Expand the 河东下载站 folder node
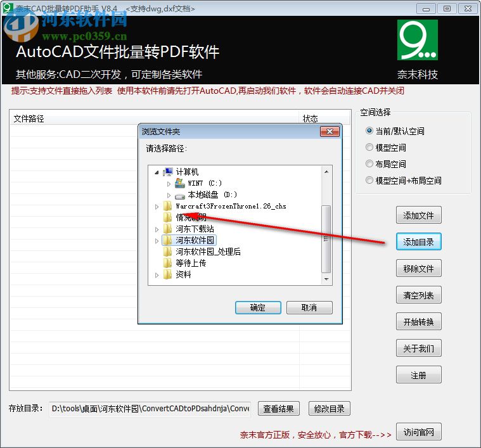Viewport: 481px width, 448px height. (x=157, y=229)
